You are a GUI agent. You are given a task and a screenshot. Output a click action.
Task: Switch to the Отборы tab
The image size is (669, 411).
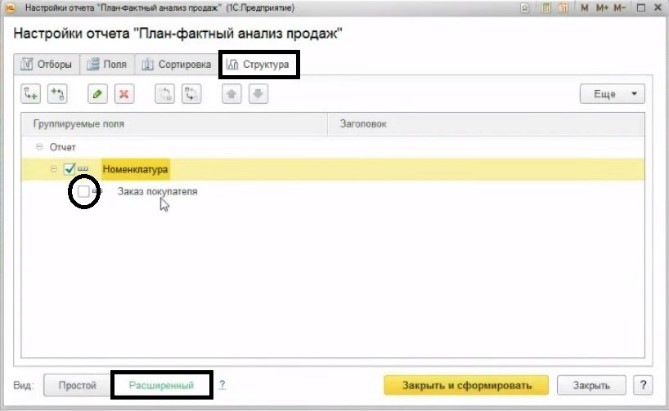pos(46,65)
